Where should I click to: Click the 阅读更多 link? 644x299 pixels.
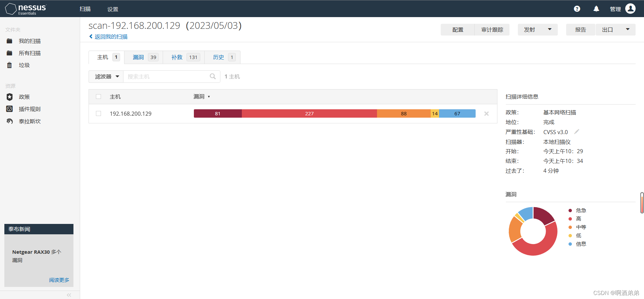pyautogui.click(x=59, y=280)
